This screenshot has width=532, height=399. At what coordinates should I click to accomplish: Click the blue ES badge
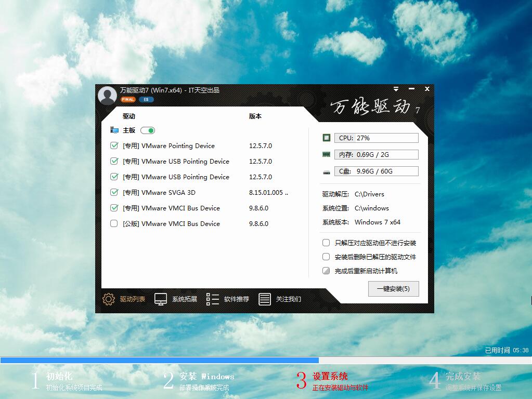coord(145,99)
